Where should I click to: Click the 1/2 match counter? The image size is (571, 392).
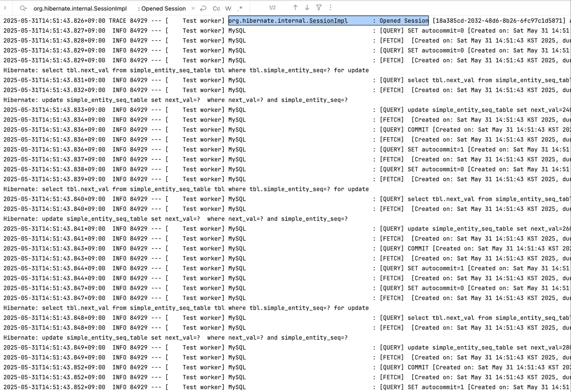click(272, 8)
